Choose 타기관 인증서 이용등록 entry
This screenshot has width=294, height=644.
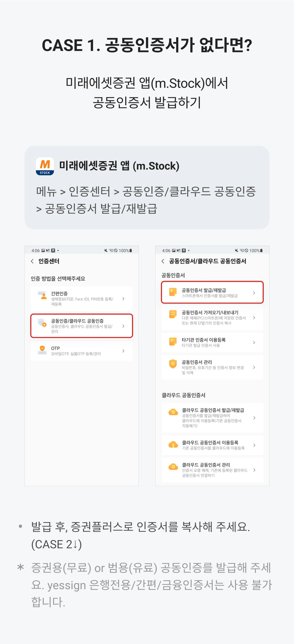click(x=212, y=342)
